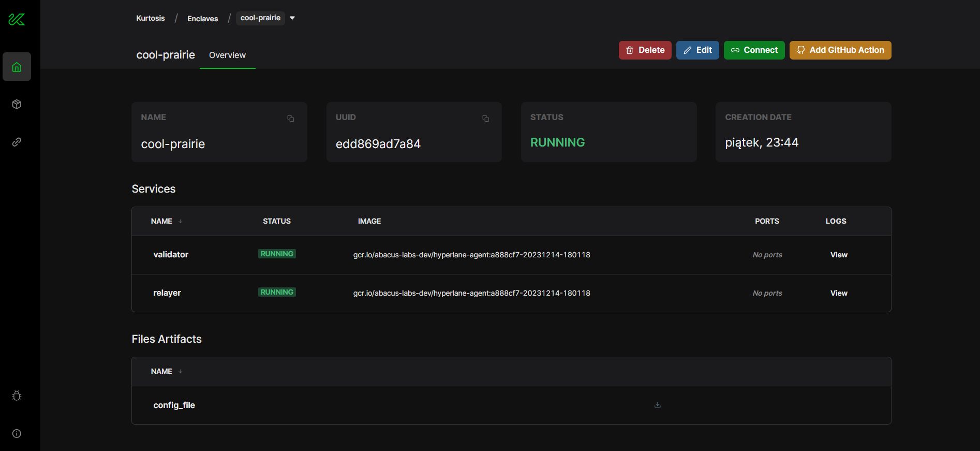View logs for relayer service

tap(839, 293)
